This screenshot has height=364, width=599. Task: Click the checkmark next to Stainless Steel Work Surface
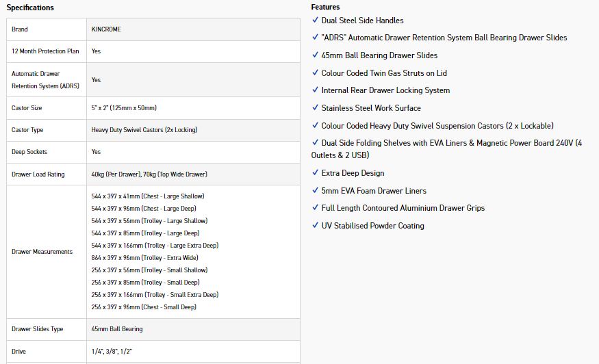(315, 108)
